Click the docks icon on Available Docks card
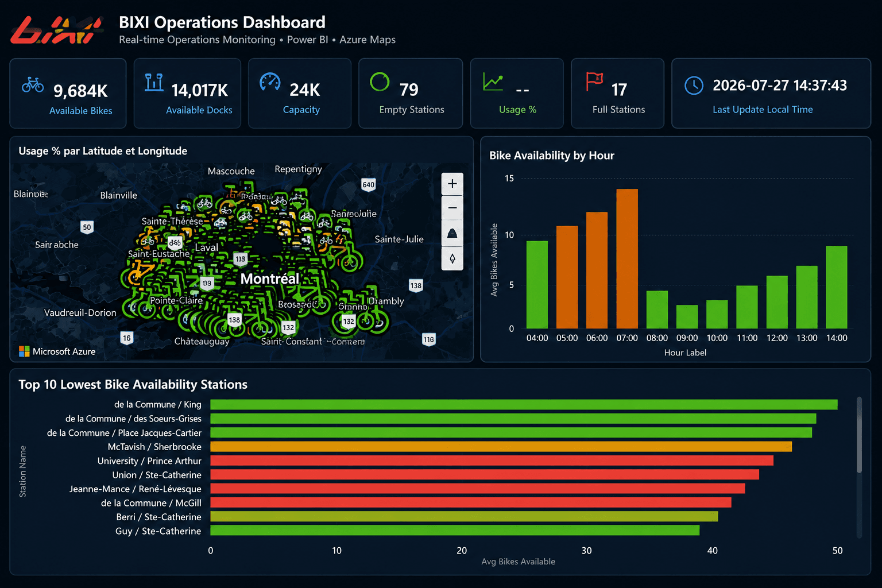The width and height of the screenshot is (882, 588). click(154, 82)
